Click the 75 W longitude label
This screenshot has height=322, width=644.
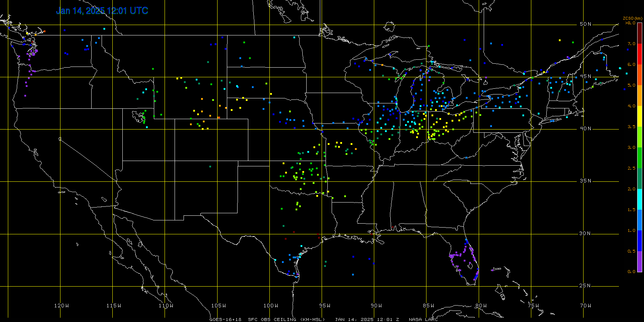pyautogui.click(x=533, y=306)
